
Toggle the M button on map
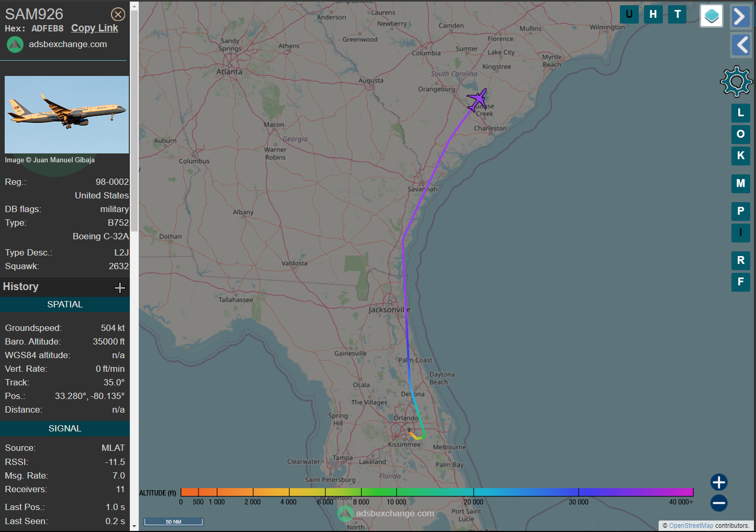740,183
